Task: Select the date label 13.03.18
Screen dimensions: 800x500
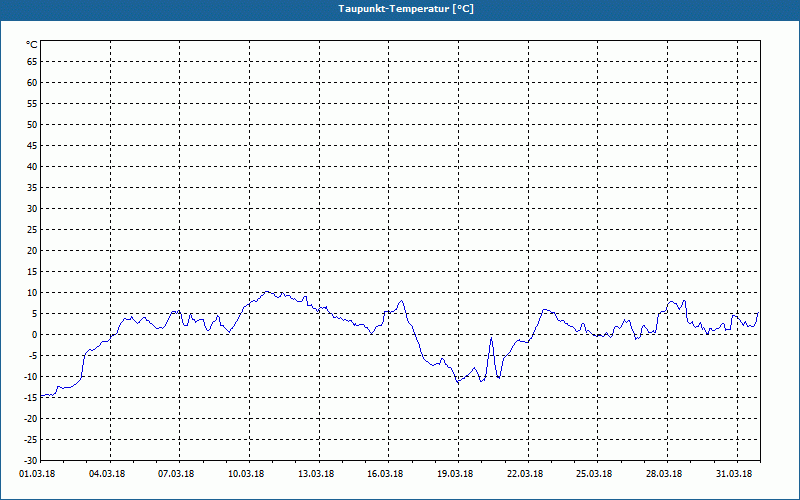Action: (316, 474)
